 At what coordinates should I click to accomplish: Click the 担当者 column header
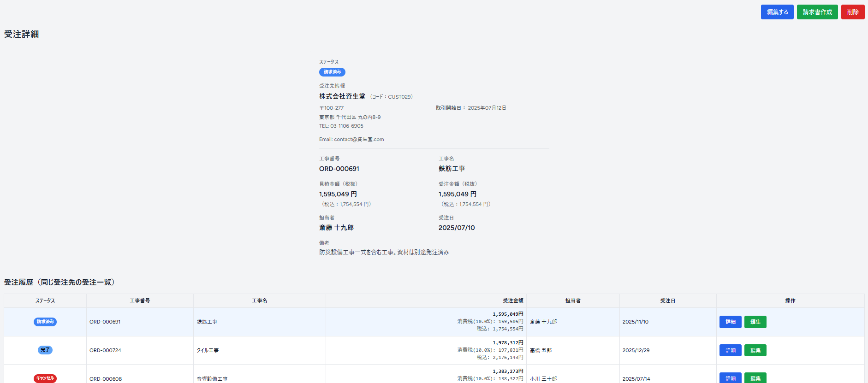click(x=573, y=301)
